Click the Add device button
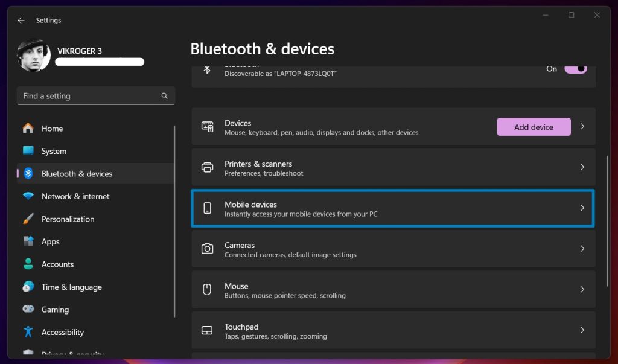Image resolution: width=618 pixels, height=364 pixels. [534, 127]
